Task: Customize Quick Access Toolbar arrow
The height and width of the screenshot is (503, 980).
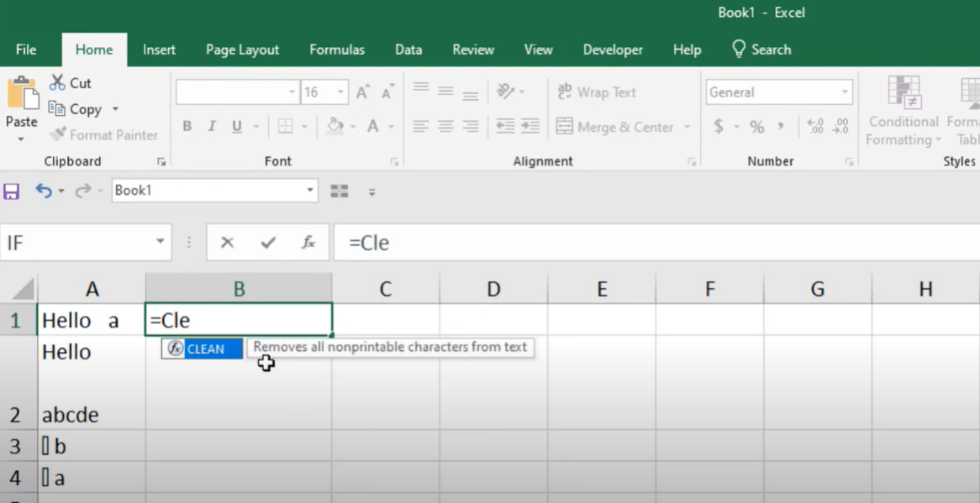Action: (371, 191)
